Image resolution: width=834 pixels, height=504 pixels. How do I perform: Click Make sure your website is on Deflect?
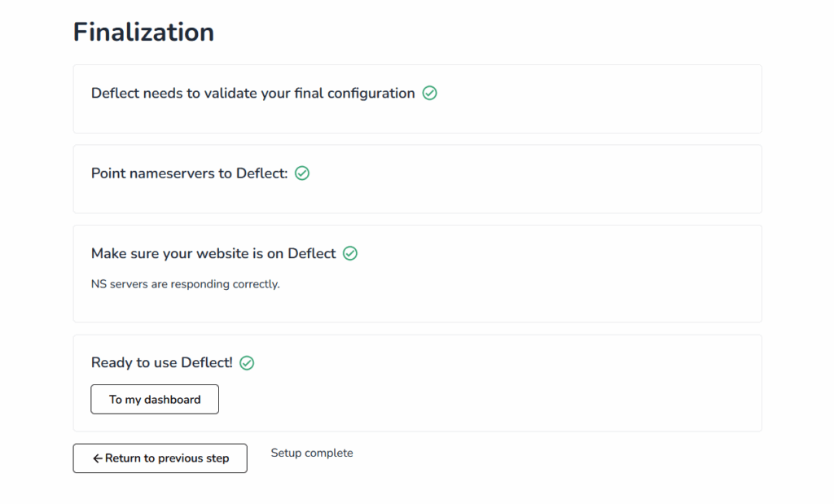[213, 253]
